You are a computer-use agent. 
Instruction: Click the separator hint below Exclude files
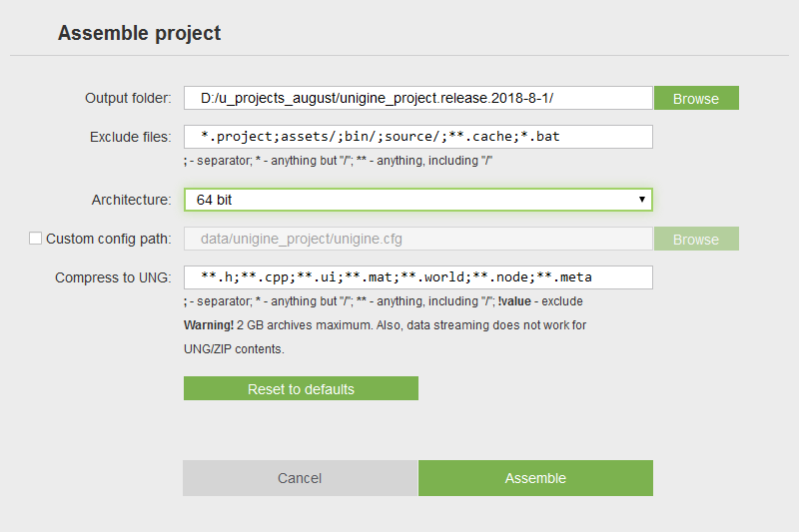(x=338, y=161)
